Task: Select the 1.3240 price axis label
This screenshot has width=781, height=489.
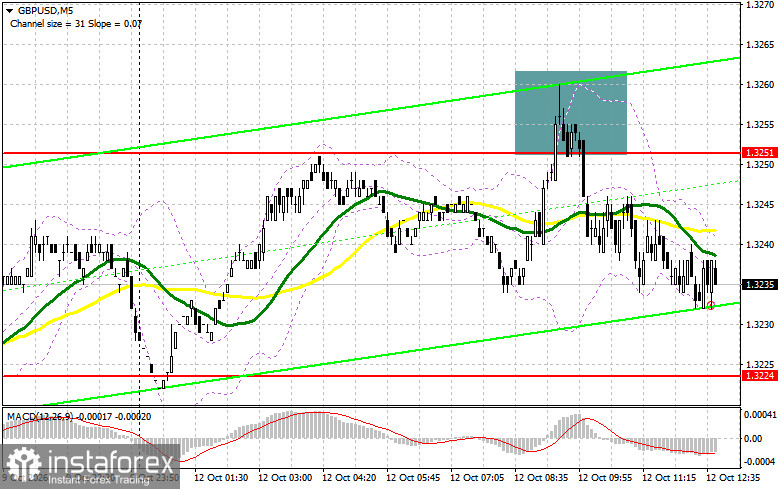Action: [760, 244]
